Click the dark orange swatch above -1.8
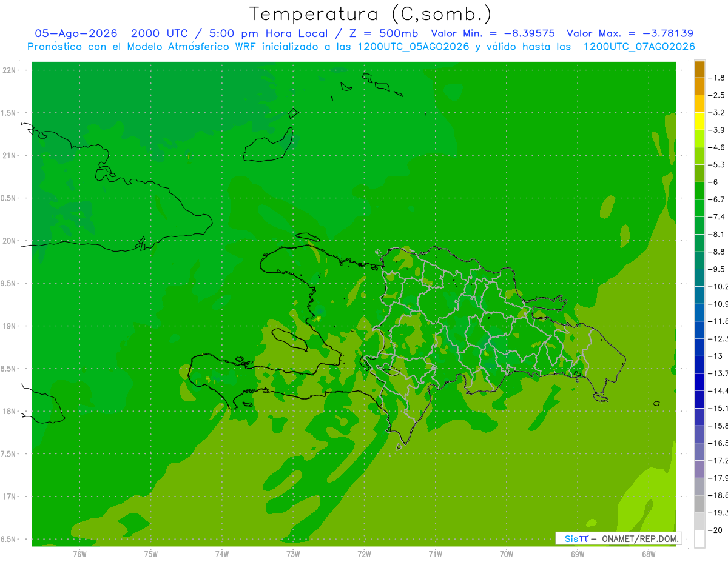The image size is (728, 562). pyautogui.click(x=699, y=69)
